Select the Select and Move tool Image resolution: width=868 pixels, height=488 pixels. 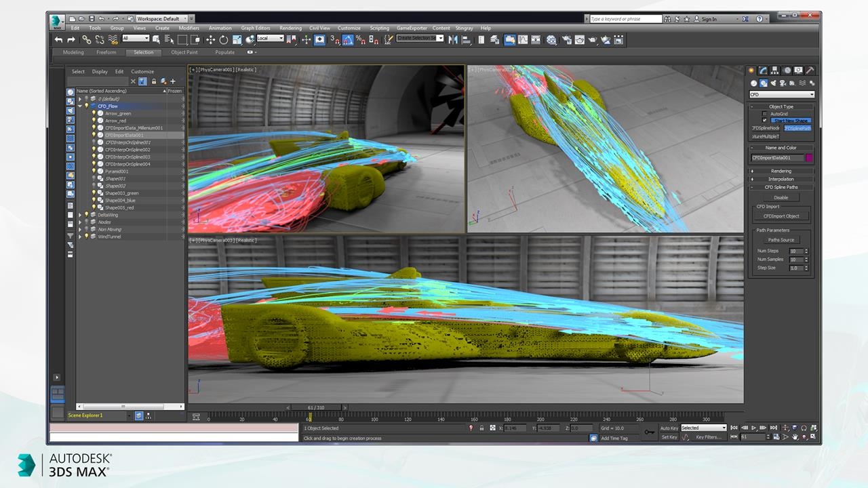(x=211, y=39)
